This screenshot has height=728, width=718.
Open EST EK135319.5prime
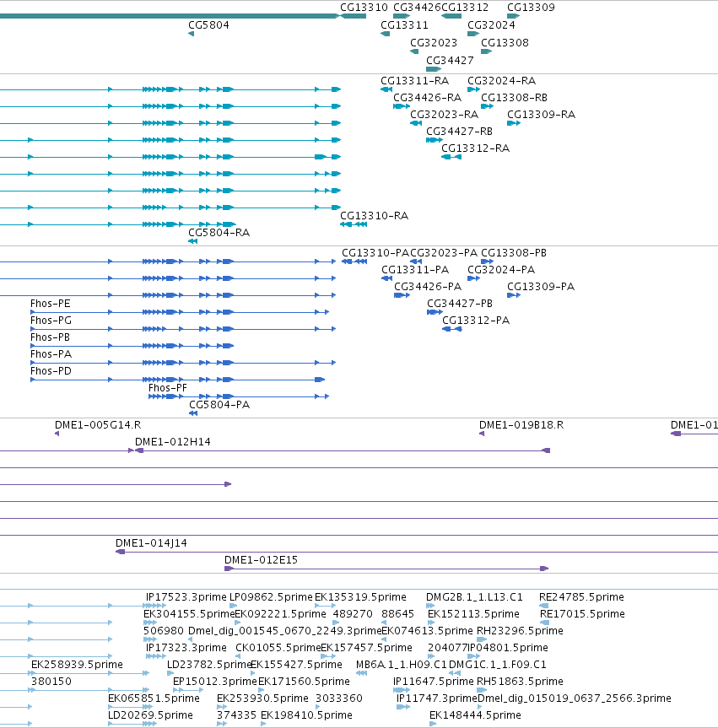pos(360,597)
